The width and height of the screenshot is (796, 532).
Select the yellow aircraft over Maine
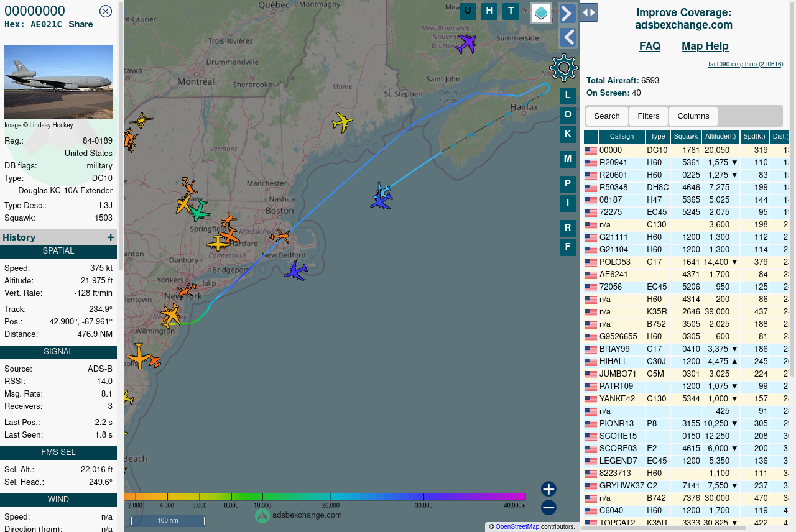(342, 122)
